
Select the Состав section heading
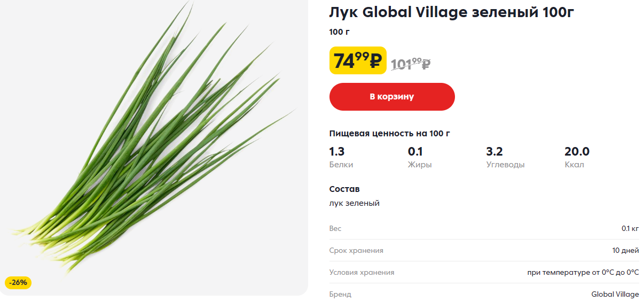[x=344, y=189]
